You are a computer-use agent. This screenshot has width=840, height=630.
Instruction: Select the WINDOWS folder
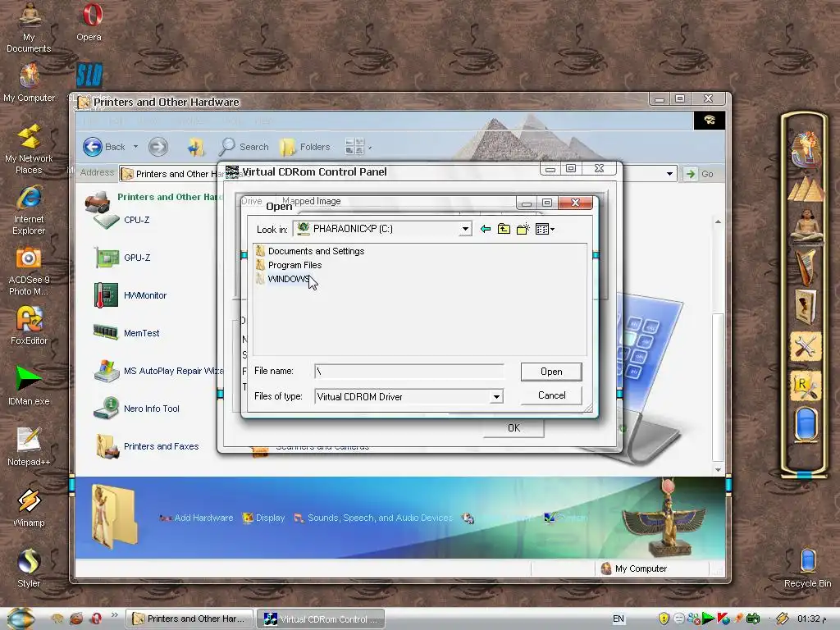coord(283,279)
